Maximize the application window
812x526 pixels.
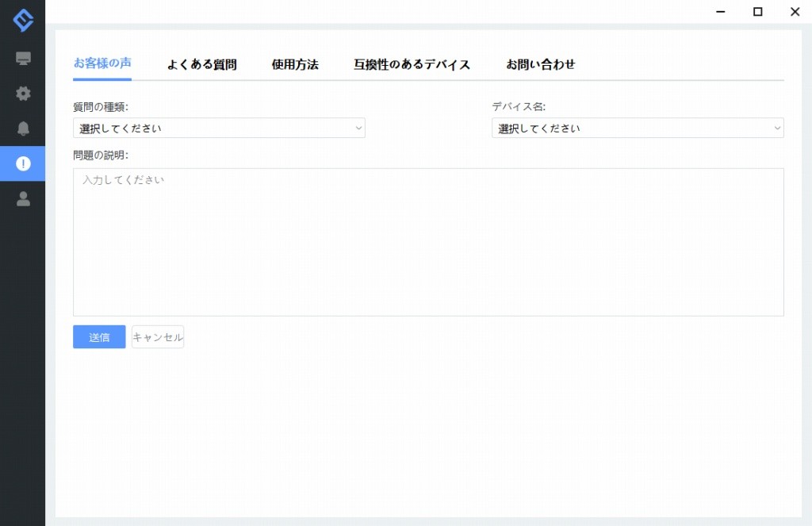757,11
